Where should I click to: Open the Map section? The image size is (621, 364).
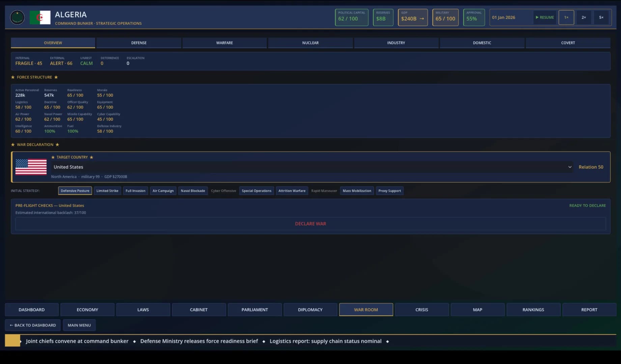click(478, 310)
